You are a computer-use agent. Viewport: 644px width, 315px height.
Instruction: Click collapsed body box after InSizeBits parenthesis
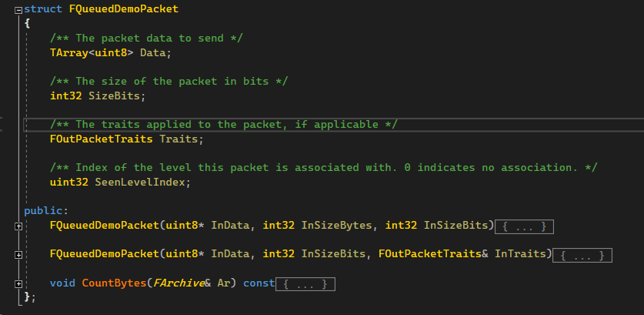click(x=524, y=226)
